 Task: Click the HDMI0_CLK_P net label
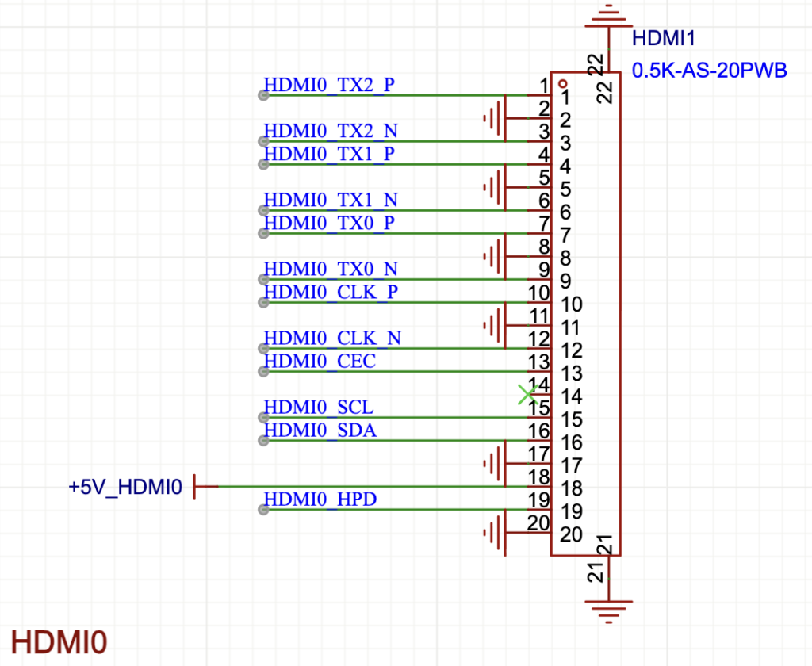[331, 293]
